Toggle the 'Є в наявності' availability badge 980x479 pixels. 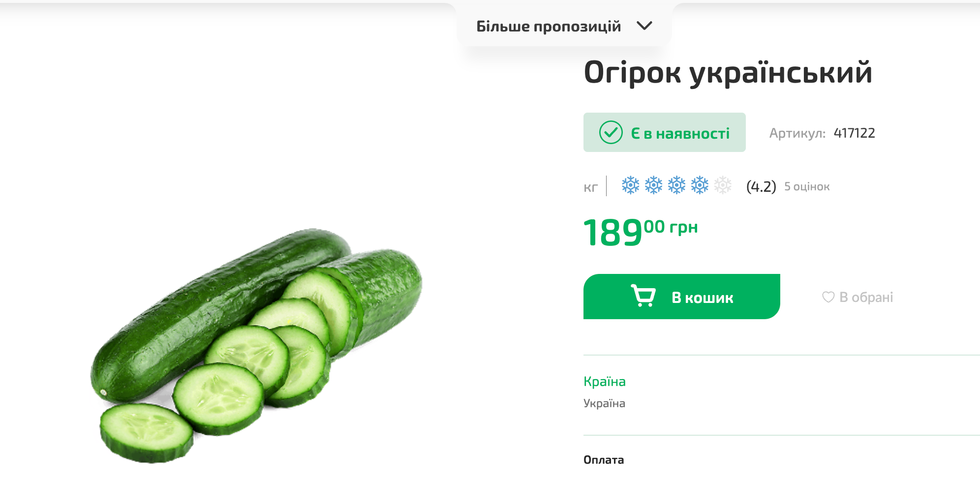point(664,132)
